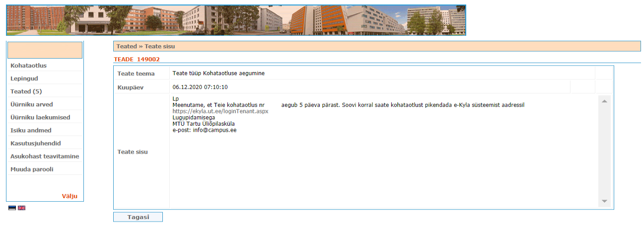Select Üürniku laekumised menu item
Image resolution: width=644 pixels, height=231 pixels.
40,117
